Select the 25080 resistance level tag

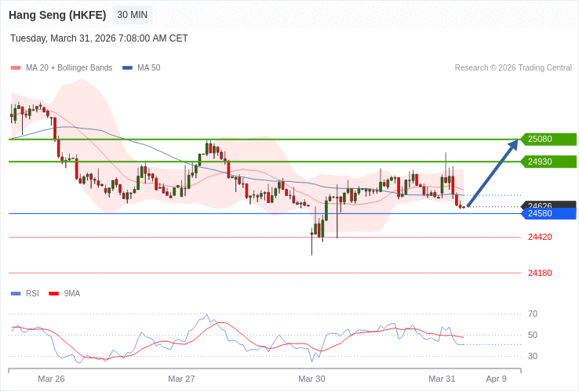pyautogui.click(x=548, y=139)
